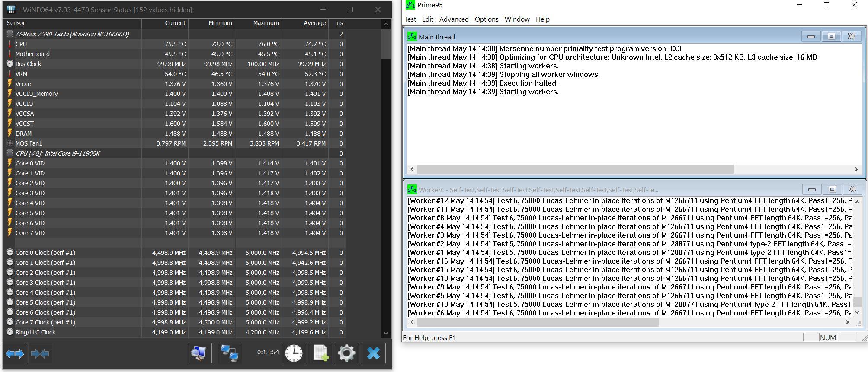The image size is (868, 372).
Task: Reset min/max values with clock icon
Action: point(294,353)
